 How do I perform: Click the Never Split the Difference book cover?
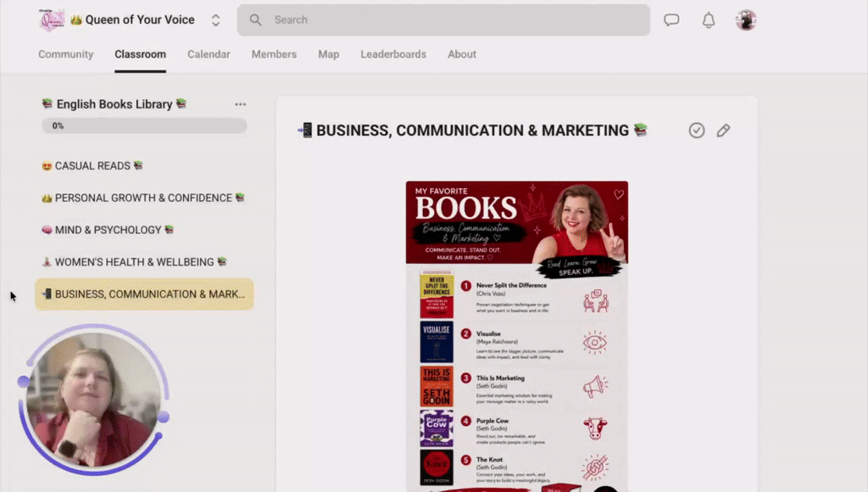pyautogui.click(x=437, y=294)
